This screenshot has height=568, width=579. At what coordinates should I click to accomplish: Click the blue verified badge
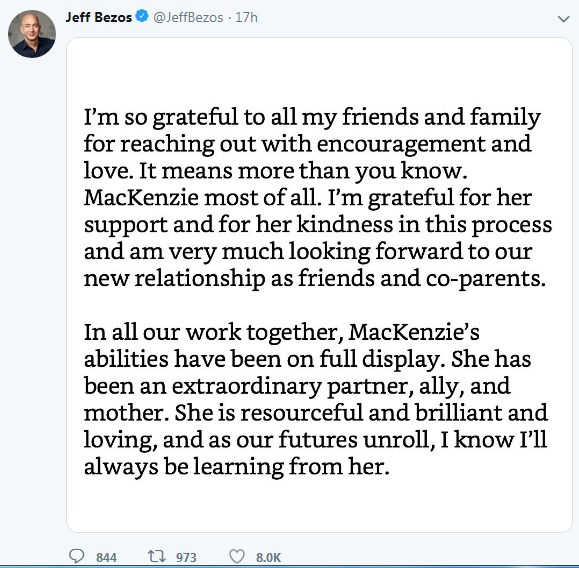[x=142, y=17]
